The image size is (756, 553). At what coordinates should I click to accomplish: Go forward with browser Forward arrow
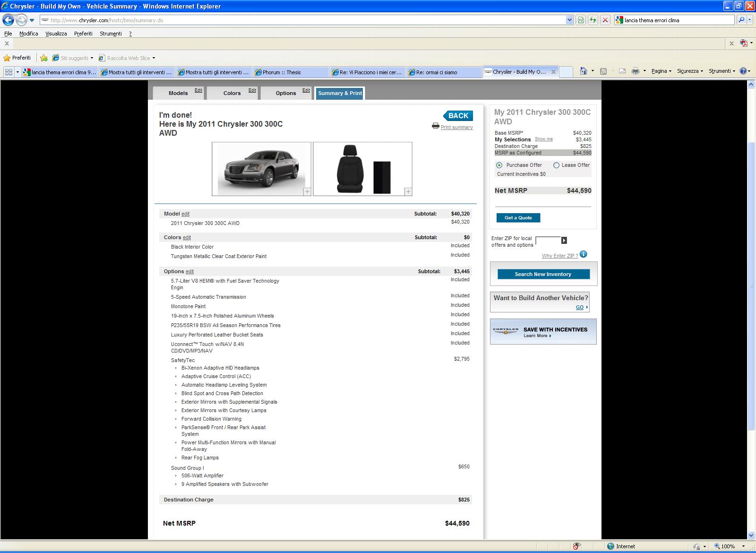[x=21, y=20]
